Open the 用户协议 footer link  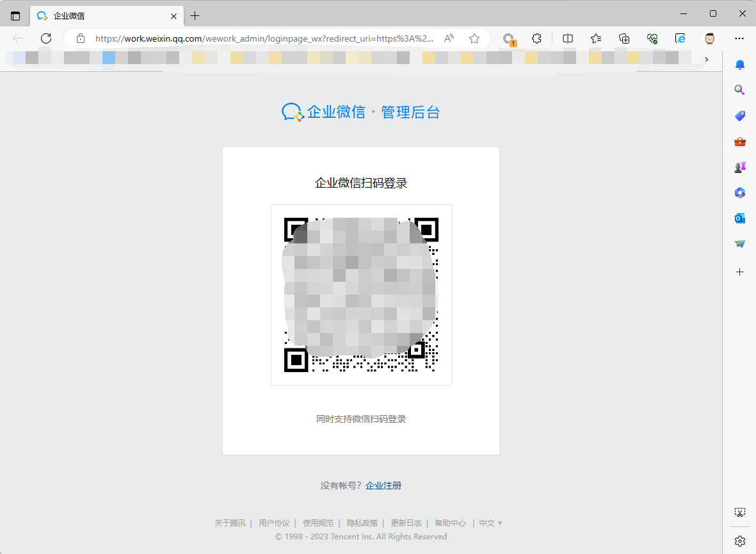274,523
